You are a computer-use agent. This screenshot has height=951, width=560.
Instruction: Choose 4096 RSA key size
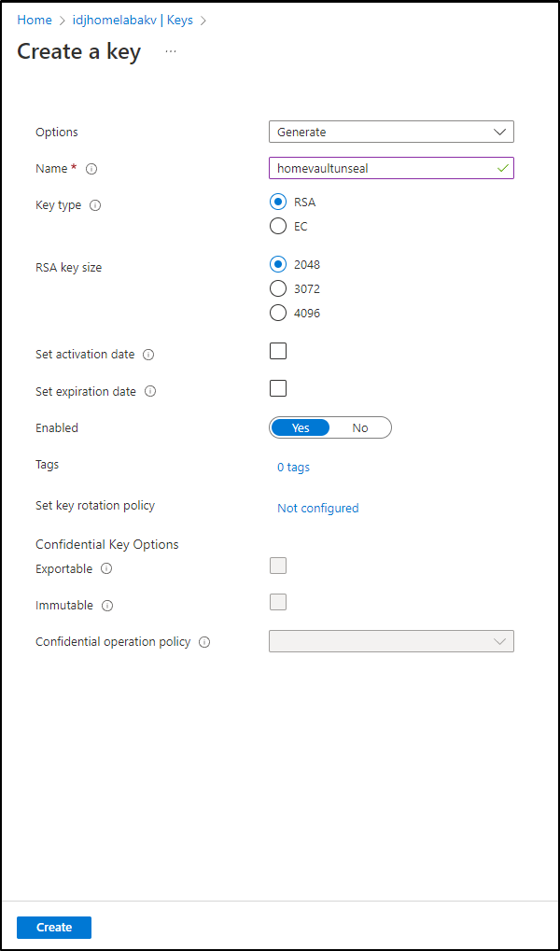coord(278,313)
